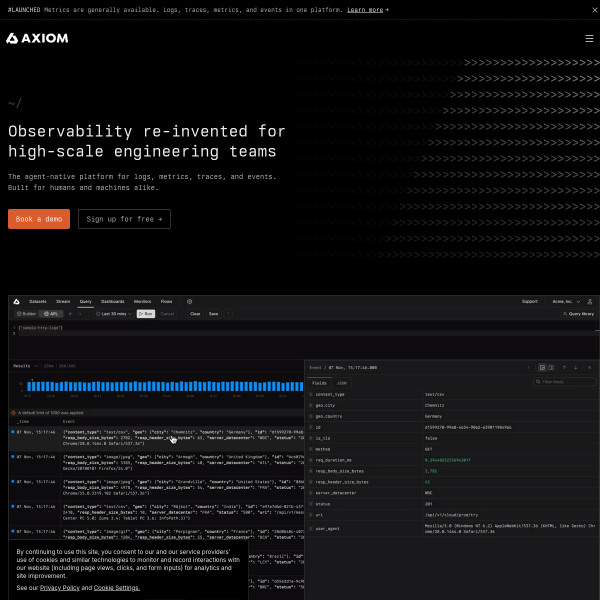The height and width of the screenshot is (600, 600).
Task: Click the default limit warning icon
Action: pyautogui.click(x=13, y=413)
